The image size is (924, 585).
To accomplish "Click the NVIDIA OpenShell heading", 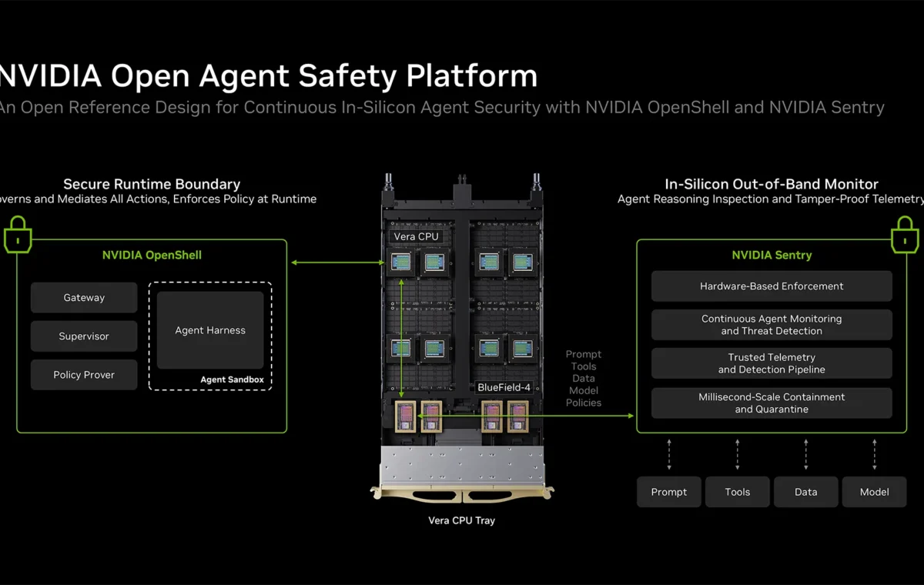I will click(x=152, y=255).
